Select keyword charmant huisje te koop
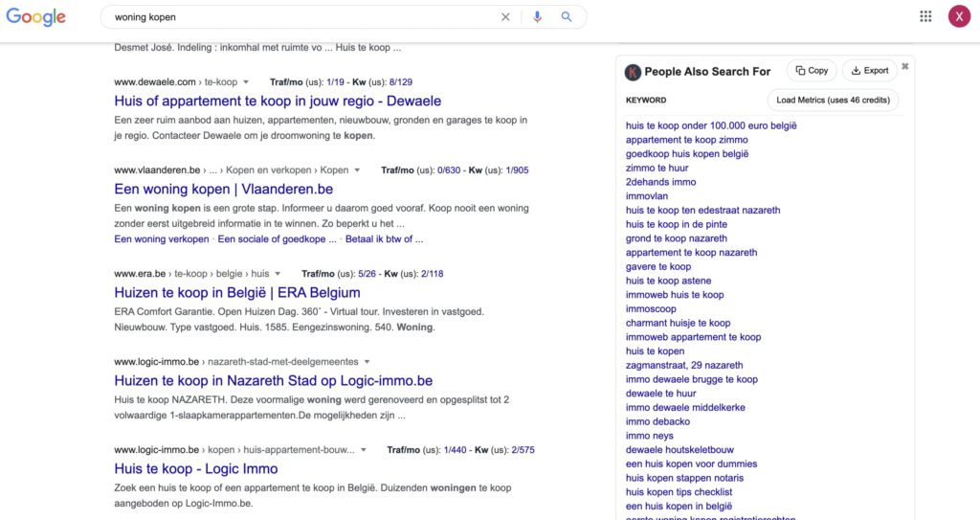 coord(679,323)
